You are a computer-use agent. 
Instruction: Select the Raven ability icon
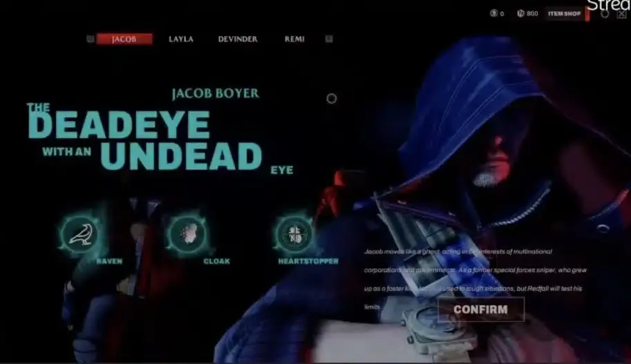pos(80,234)
